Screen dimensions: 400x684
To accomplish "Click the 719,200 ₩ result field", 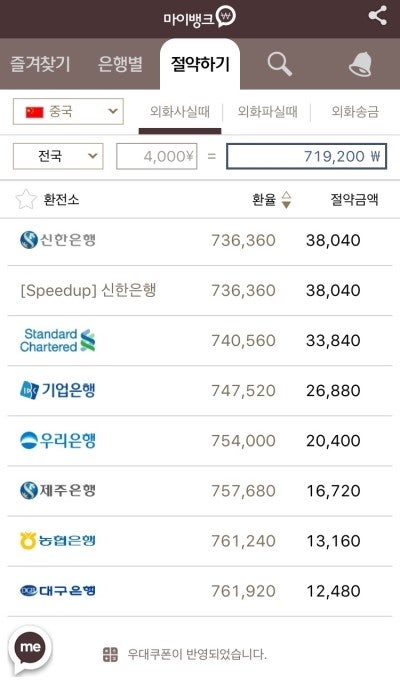I will coord(306,156).
